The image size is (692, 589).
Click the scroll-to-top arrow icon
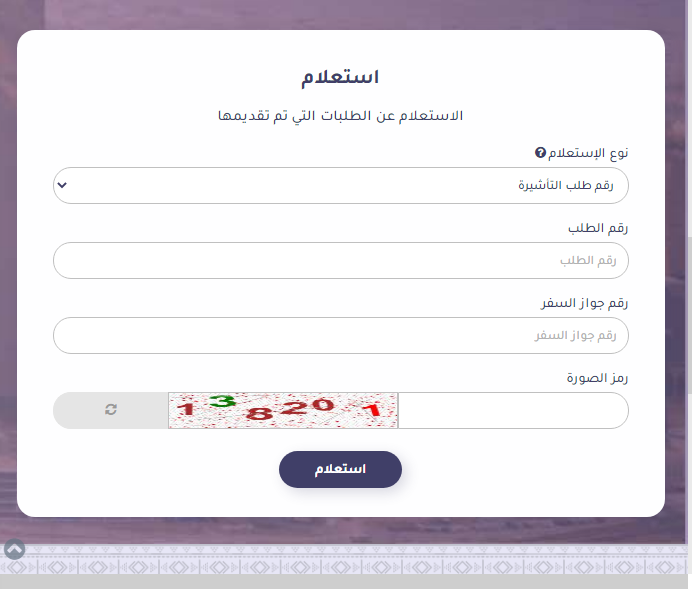click(x=14, y=549)
